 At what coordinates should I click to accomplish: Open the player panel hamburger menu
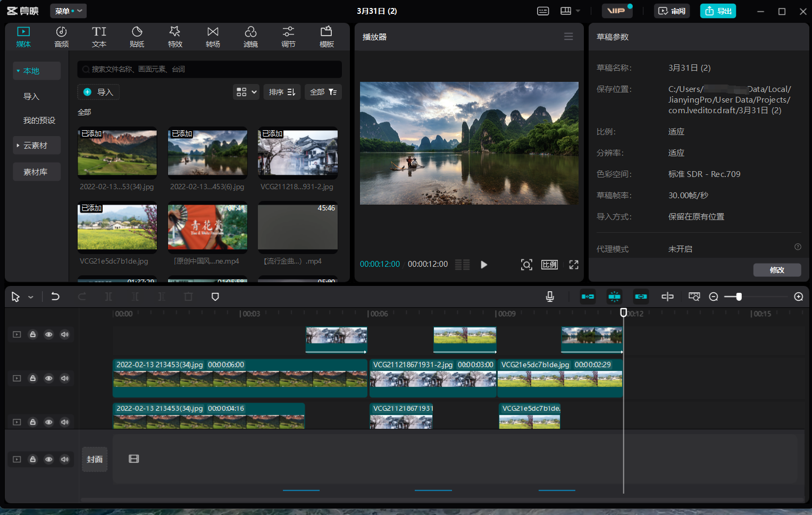[x=568, y=37]
